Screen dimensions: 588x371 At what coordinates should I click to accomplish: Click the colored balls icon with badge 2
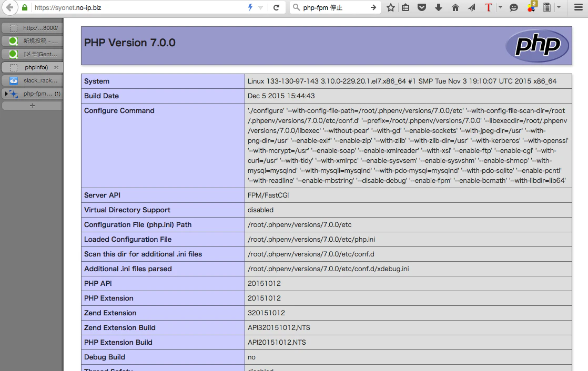532,7
